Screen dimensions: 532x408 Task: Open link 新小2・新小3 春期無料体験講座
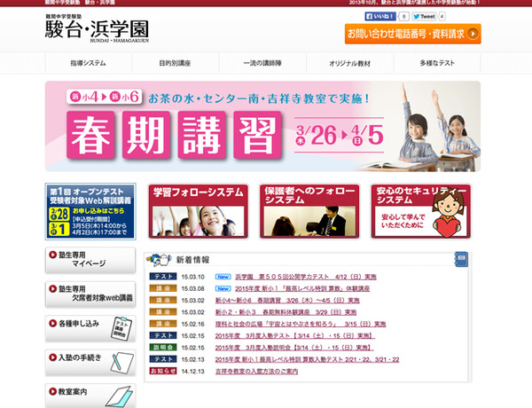[x=286, y=312]
